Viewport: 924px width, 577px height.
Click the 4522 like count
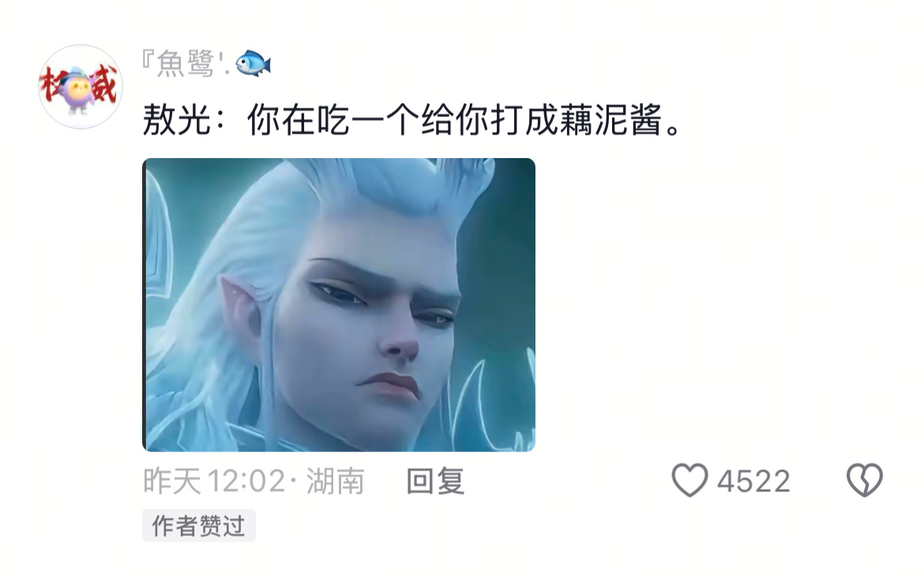tap(753, 481)
